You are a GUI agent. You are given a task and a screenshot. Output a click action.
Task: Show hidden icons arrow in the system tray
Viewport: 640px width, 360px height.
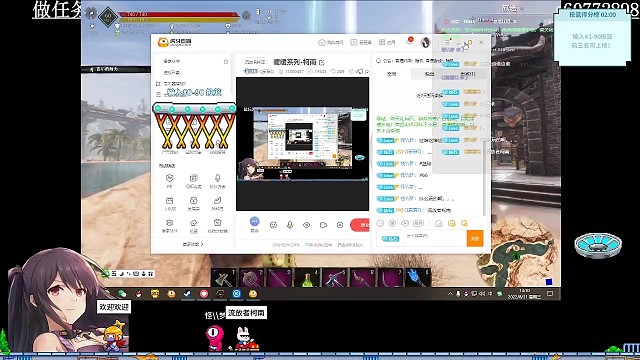pos(450,293)
